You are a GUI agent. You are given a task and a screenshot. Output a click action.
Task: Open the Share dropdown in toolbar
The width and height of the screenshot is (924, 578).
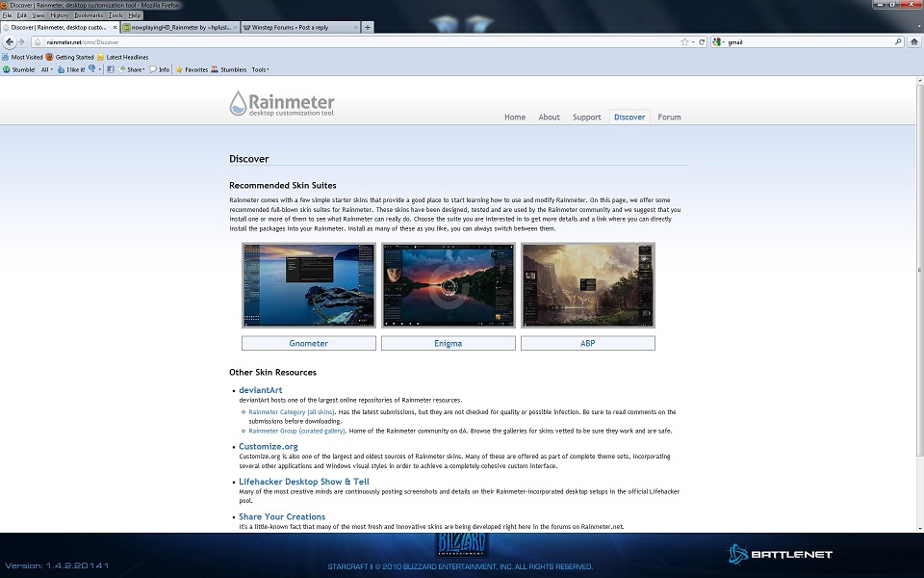click(131, 69)
